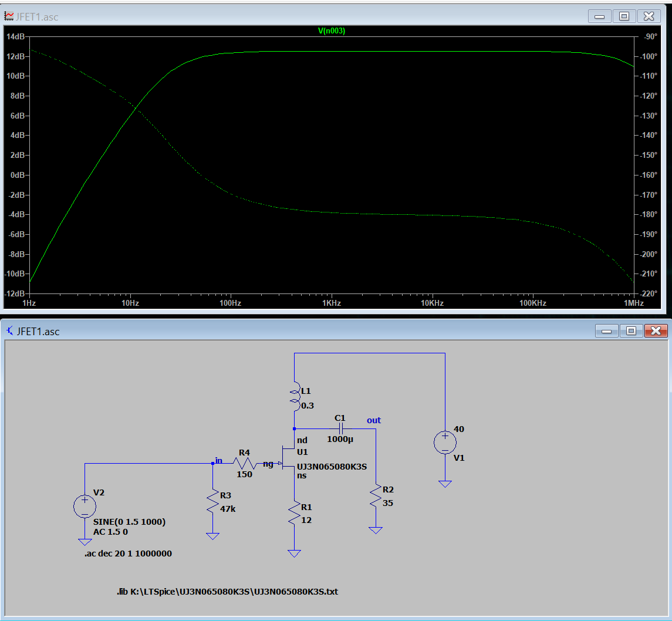The width and height of the screenshot is (672, 621).
Task: Click the -220° label on phase axis
Action: point(649,293)
